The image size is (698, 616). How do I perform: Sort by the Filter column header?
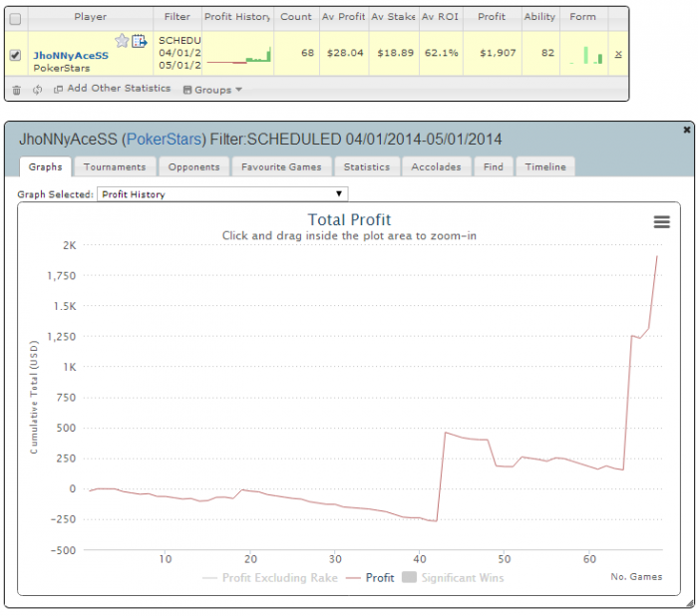pos(177,17)
